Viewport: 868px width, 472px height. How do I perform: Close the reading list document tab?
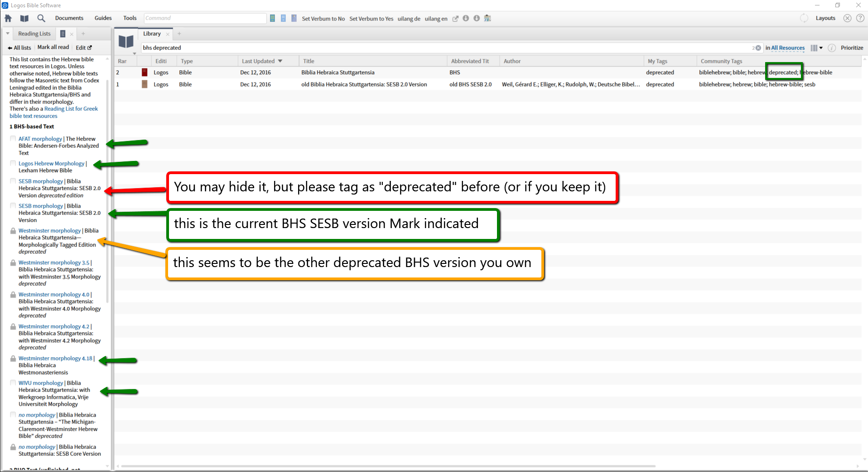[72, 34]
